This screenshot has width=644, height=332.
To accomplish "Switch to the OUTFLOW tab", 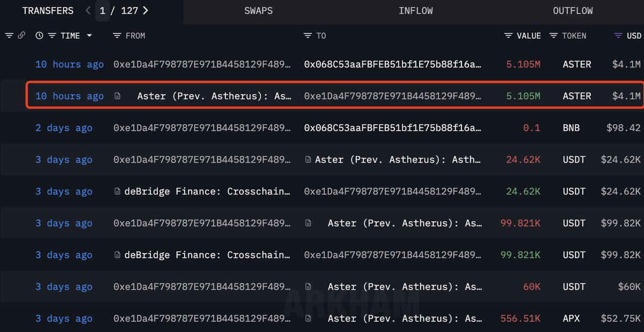I will pyautogui.click(x=573, y=11).
